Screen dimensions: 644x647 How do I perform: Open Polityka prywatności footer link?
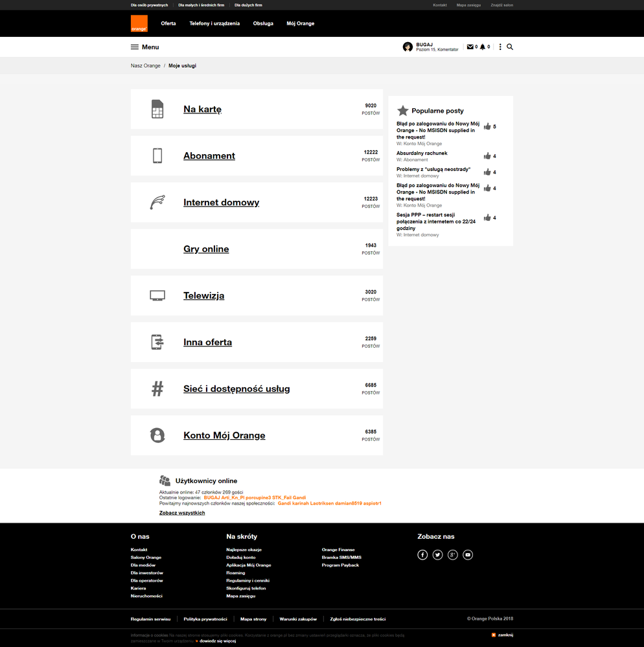tap(205, 619)
